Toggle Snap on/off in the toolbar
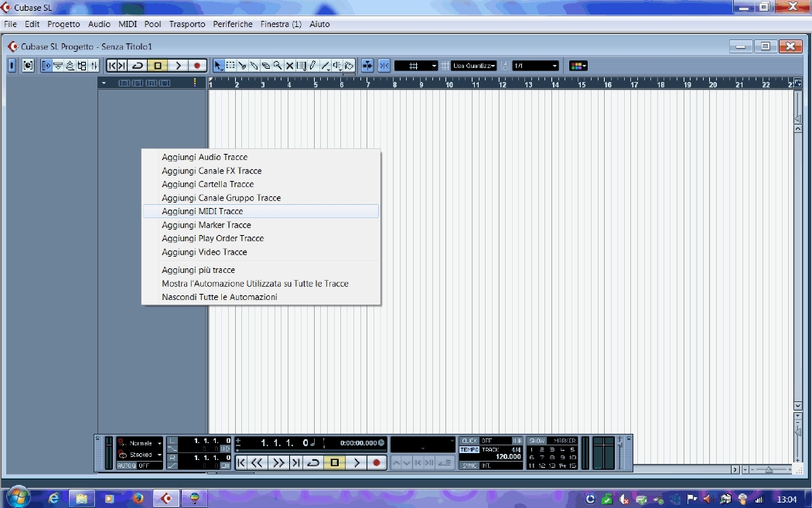Viewport: 812px width, 508px height. click(x=384, y=66)
